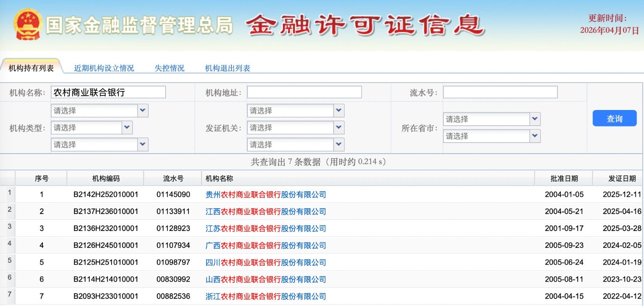Click issue date 2023-10-23
Screen dimensions: 644x306
[622, 279]
